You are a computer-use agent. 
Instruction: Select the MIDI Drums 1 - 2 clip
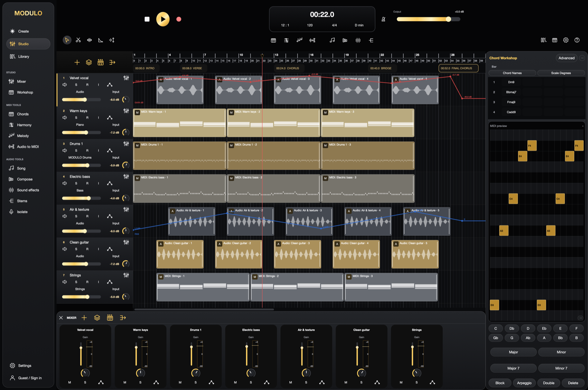click(273, 156)
